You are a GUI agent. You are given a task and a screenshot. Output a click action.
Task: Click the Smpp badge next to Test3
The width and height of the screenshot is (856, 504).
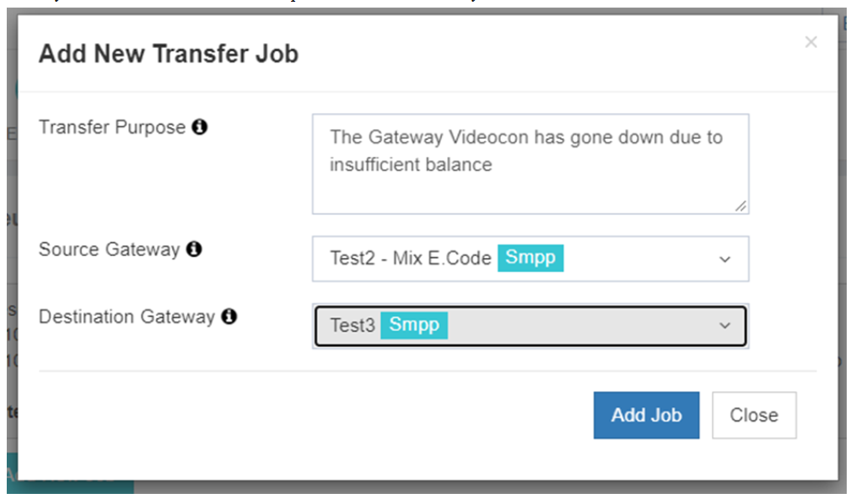coord(414,325)
